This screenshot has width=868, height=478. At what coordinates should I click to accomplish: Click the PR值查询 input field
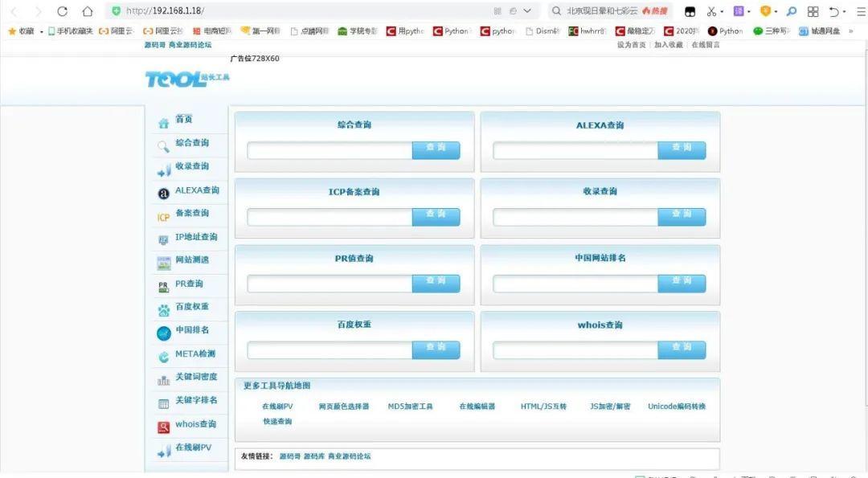330,284
